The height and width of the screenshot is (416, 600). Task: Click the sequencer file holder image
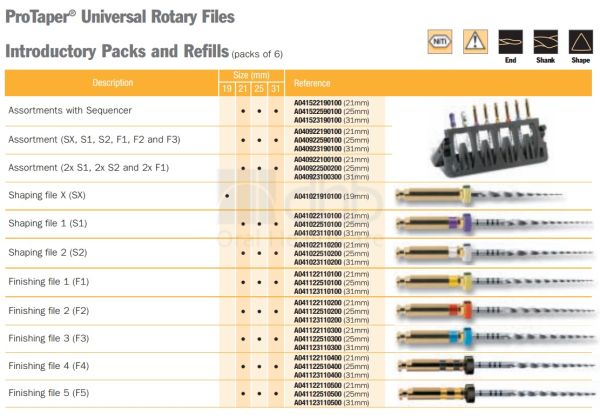491,137
